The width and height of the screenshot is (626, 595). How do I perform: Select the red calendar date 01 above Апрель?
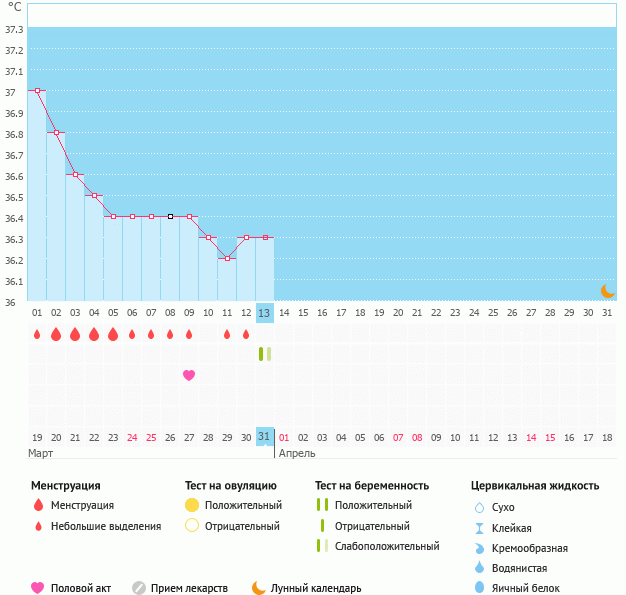283,437
